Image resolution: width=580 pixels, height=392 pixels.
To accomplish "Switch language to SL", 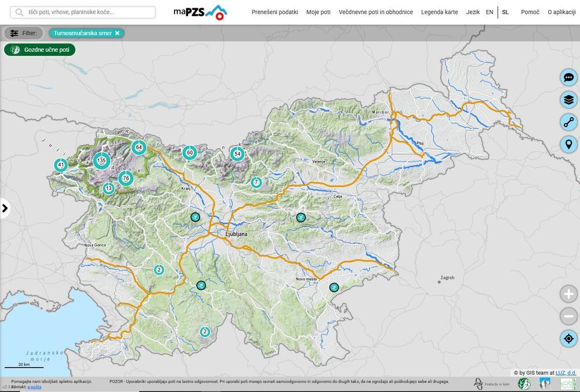I will pos(505,12).
